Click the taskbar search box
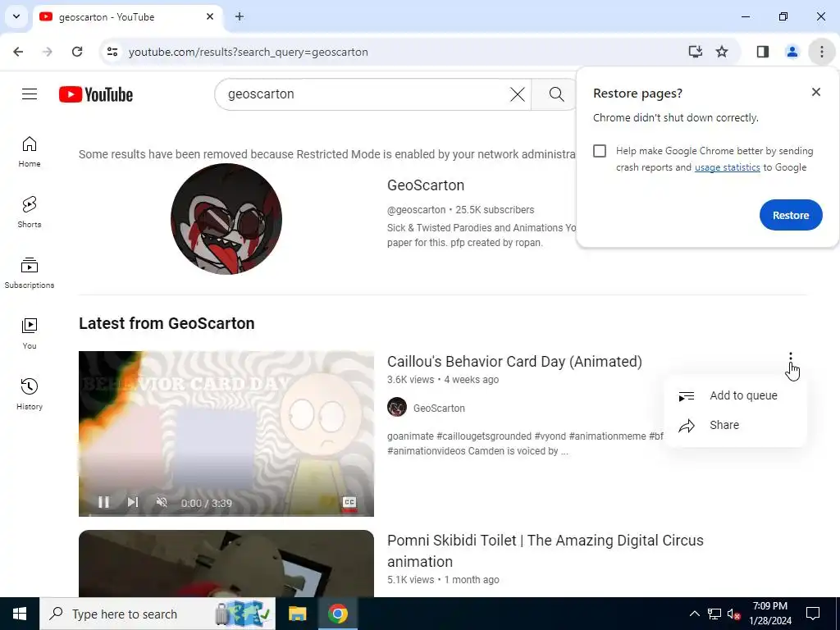Image resolution: width=840 pixels, height=630 pixels. pyautogui.click(x=157, y=614)
